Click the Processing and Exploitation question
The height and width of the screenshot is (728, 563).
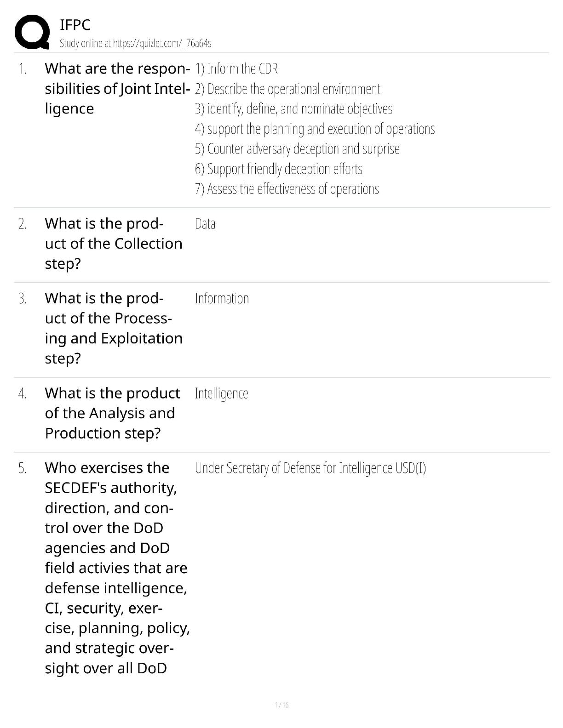[x=113, y=328]
